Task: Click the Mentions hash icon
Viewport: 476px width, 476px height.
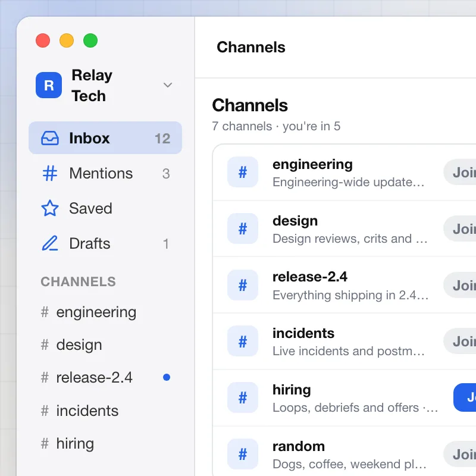Action: click(x=50, y=173)
